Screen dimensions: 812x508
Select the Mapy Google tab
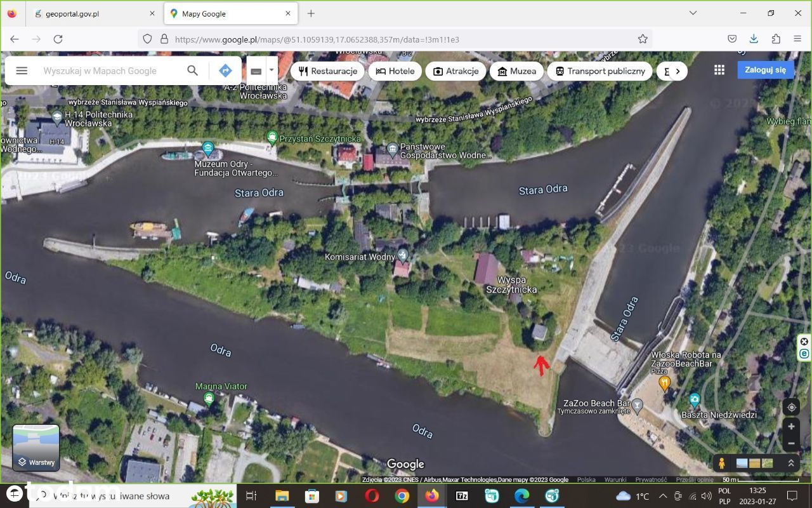(x=231, y=13)
